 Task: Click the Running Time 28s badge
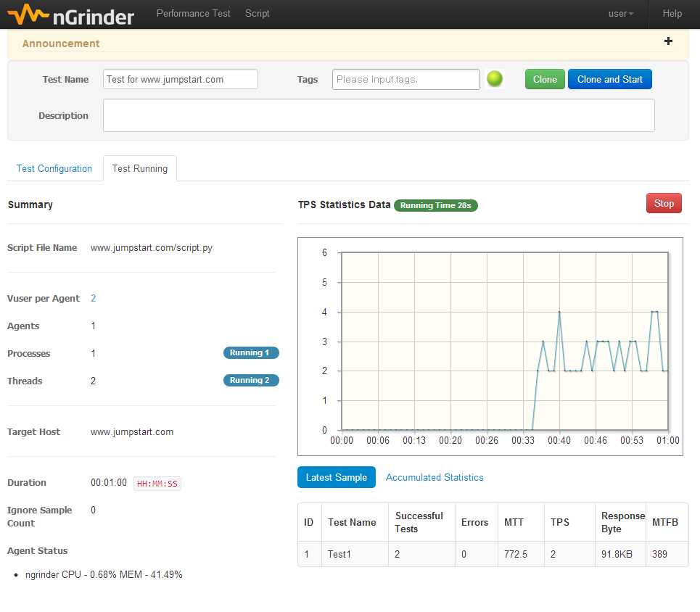click(x=435, y=205)
